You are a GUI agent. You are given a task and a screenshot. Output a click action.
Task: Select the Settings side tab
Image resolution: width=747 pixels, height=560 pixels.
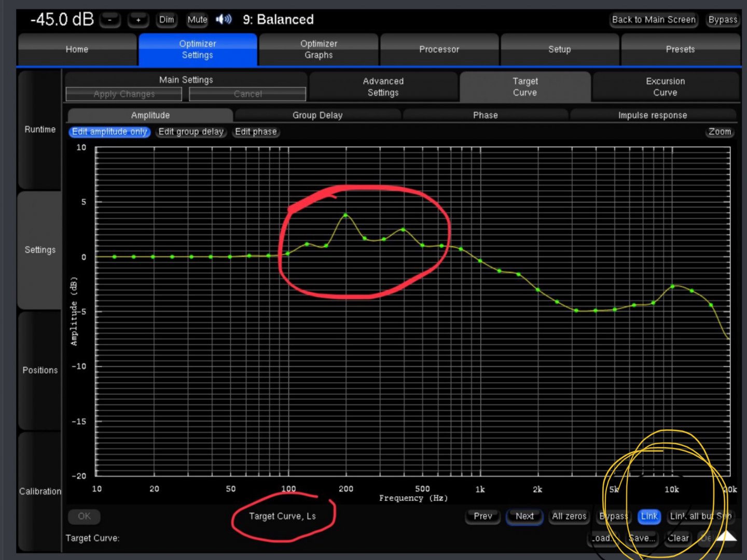pyautogui.click(x=40, y=250)
